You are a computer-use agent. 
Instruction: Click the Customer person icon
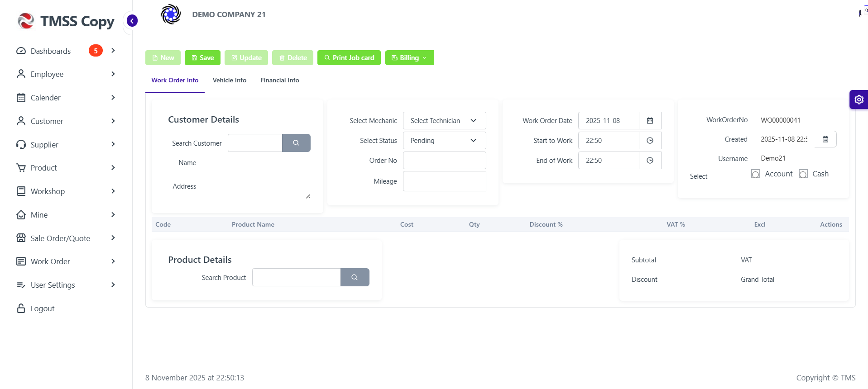pyautogui.click(x=21, y=121)
